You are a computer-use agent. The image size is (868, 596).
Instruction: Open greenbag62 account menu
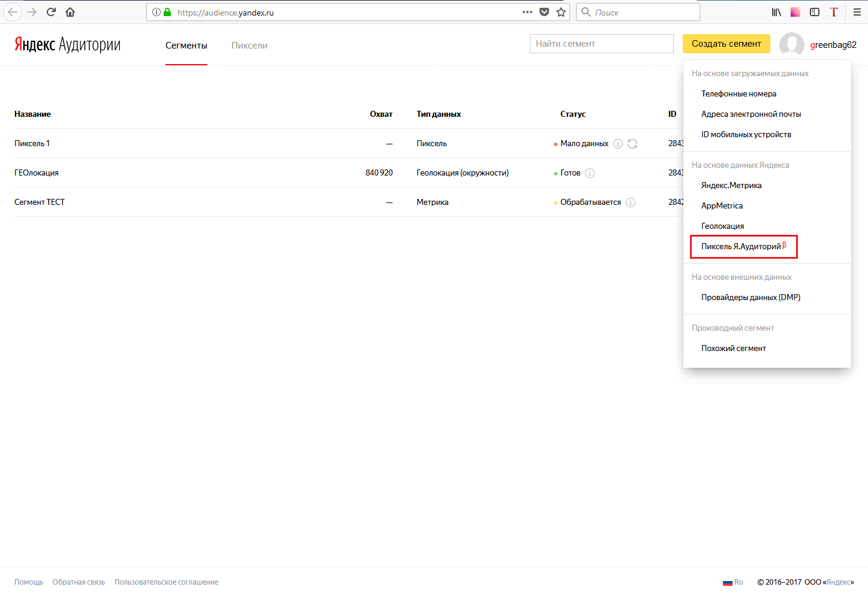click(833, 45)
